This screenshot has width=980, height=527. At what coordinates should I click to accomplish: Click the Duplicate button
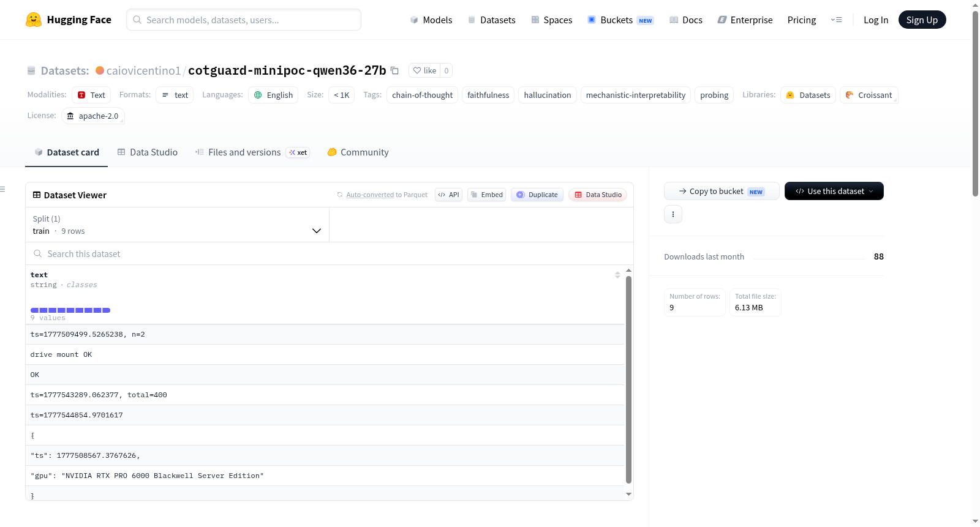(x=537, y=195)
